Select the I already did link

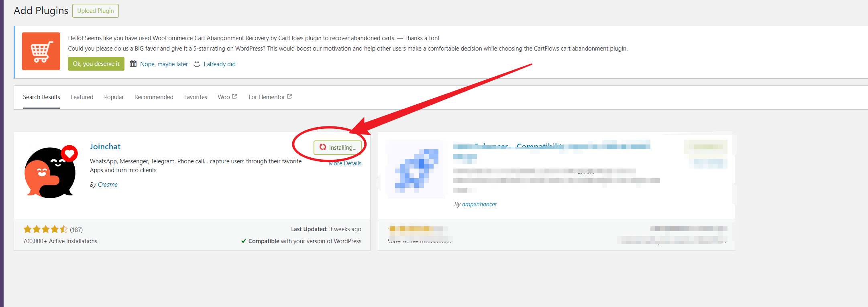pyautogui.click(x=221, y=64)
